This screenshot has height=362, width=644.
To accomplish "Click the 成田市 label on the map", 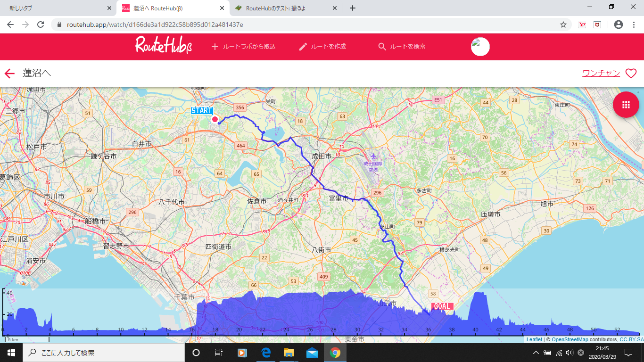I will tap(322, 156).
